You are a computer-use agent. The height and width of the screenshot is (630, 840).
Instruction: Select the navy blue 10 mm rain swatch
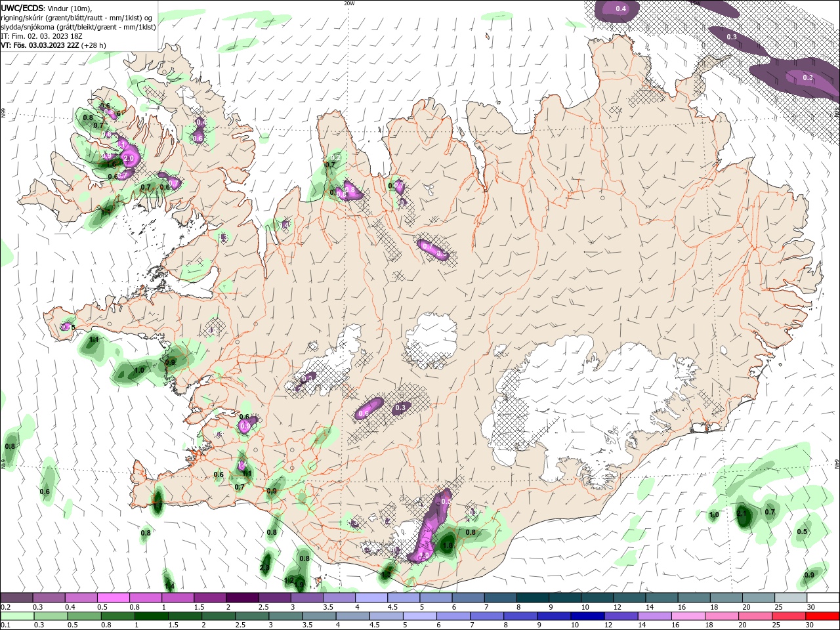coord(587,616)
